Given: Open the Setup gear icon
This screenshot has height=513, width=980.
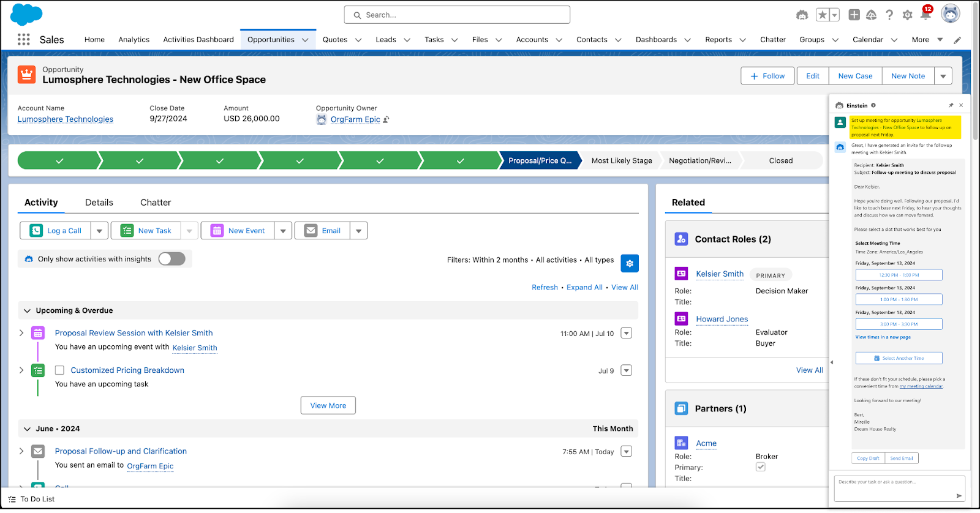Looking at the screenshot, I should click(908, 15).
